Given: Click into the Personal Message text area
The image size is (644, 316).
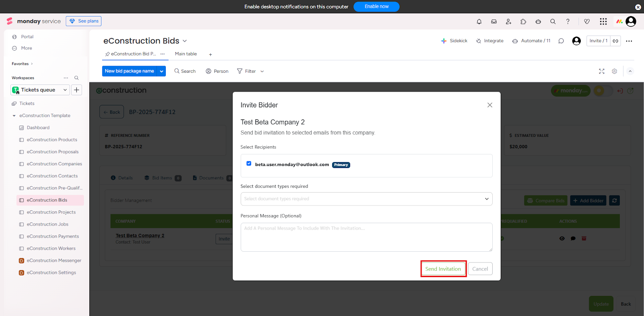Looking at the screenshot, I should click(x=366, y=237).
